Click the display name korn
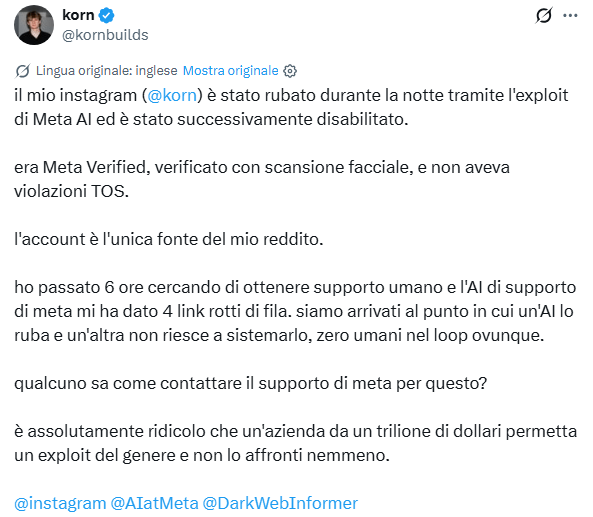Image resolution: width=593 pixels, height=517 pixels. pos(78,15)
